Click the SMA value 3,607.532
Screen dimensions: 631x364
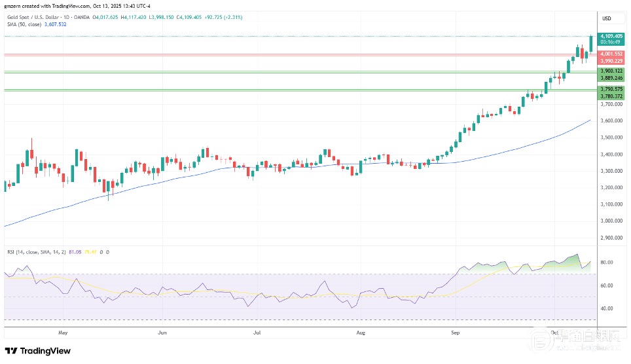[54, 24]
